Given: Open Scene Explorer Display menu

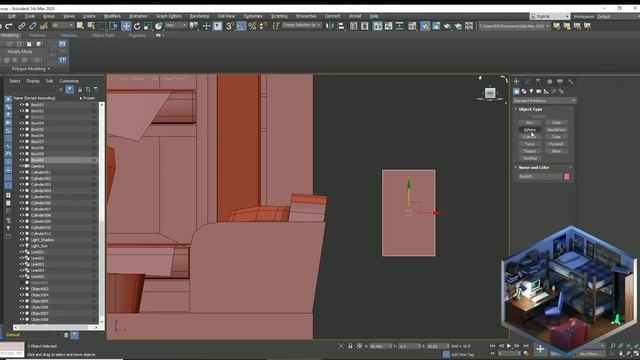Looking at the screenshot, I should click(33, 81).
